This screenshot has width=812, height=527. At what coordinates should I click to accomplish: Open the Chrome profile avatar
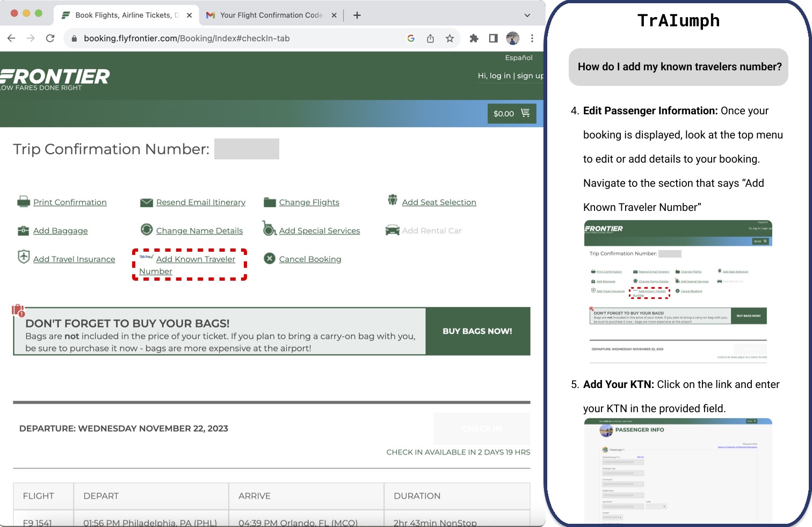click(513, 38)
